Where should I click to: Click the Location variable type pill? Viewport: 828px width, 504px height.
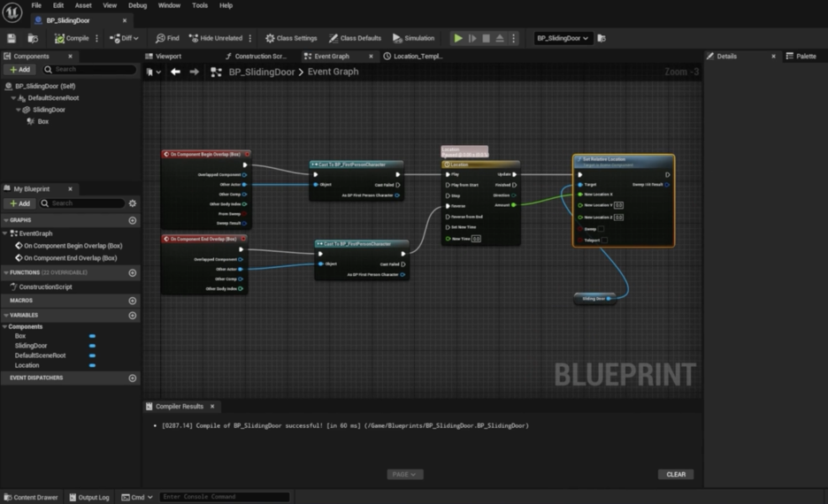coord(92,365)
